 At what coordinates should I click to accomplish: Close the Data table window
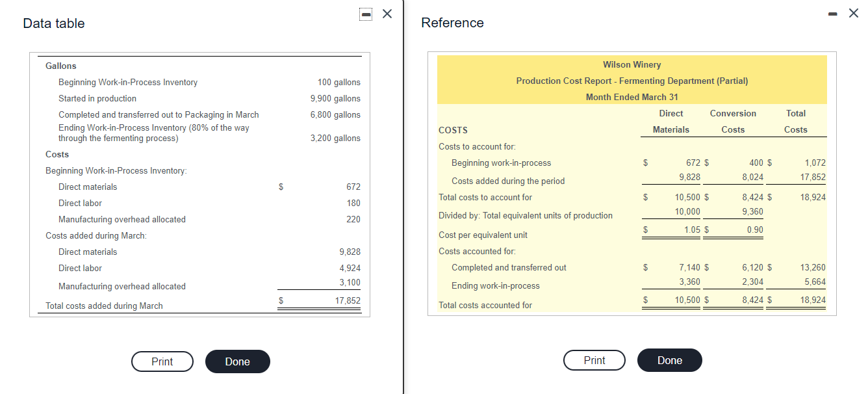(x=387, y=13)
